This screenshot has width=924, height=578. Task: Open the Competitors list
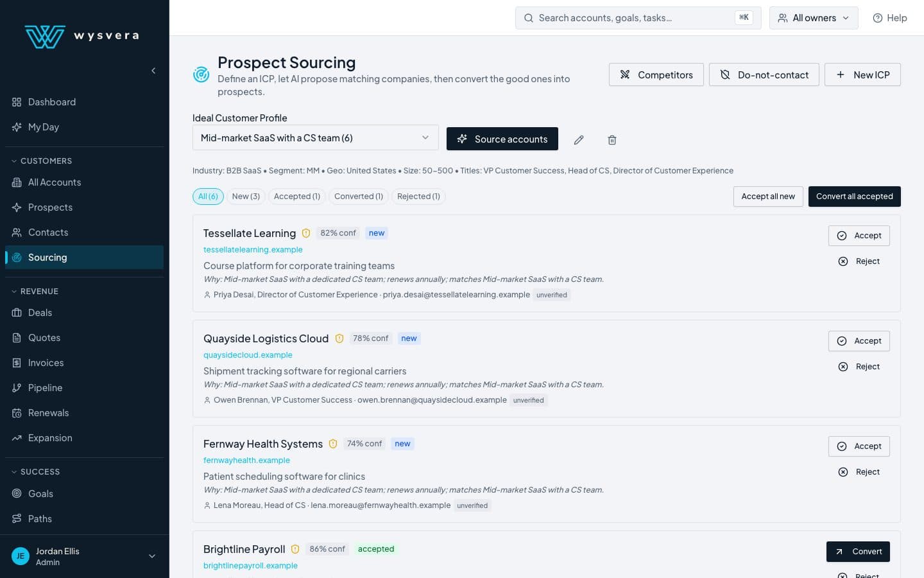tap(656, 74)
